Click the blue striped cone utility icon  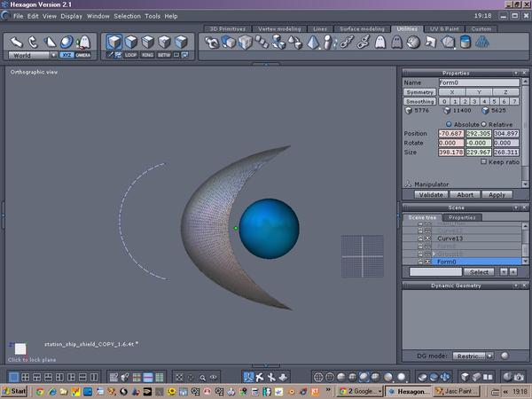pos(482,43)
